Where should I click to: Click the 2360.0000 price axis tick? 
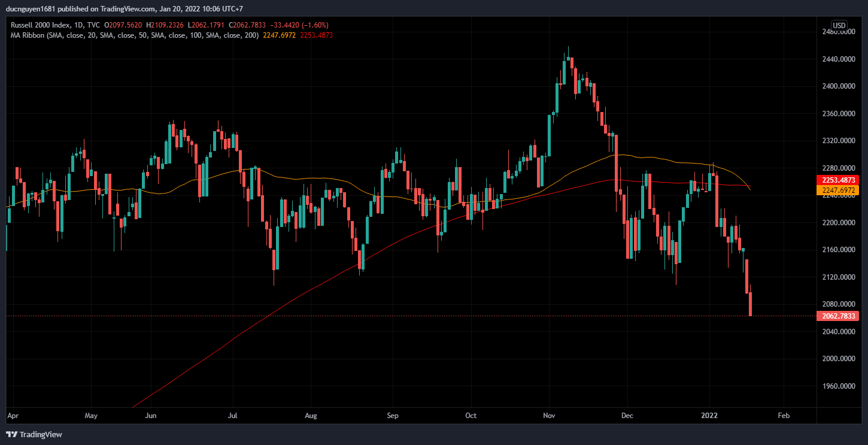pyautogui.click(x=838, y=114)
